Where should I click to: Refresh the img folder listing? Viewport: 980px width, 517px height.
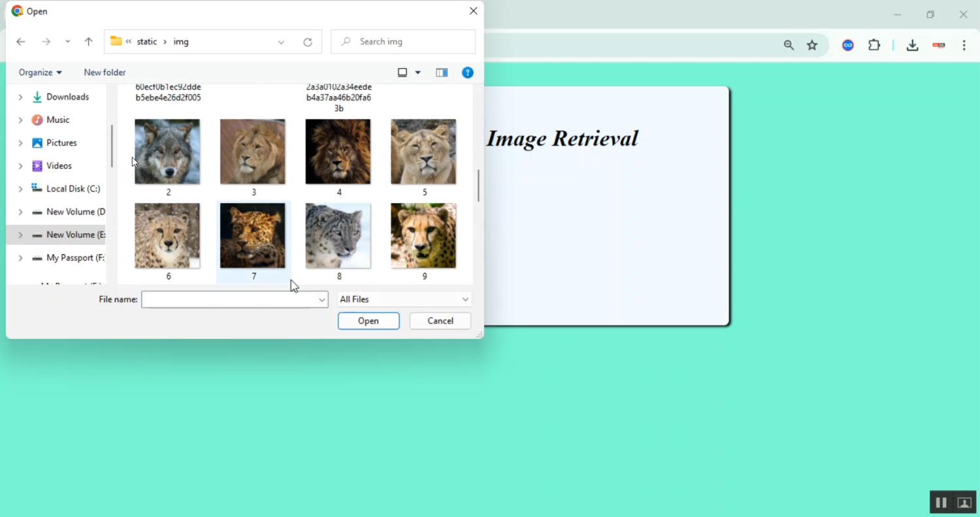(x=308, y=42)
